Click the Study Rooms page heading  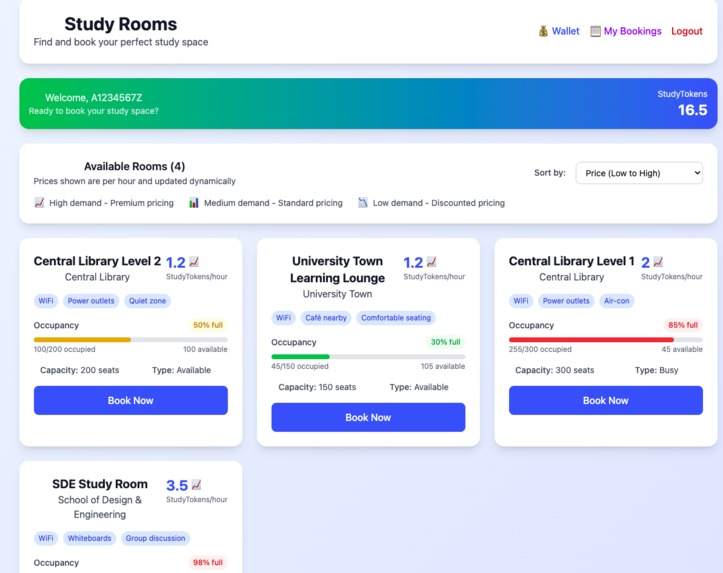tap(120, 24)
